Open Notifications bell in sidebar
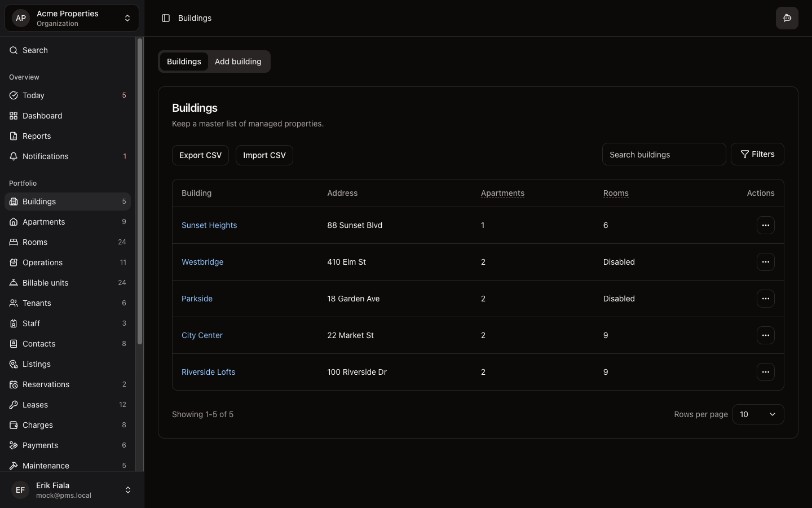This screenshot has height=508, width=812. tap(14, 156)
